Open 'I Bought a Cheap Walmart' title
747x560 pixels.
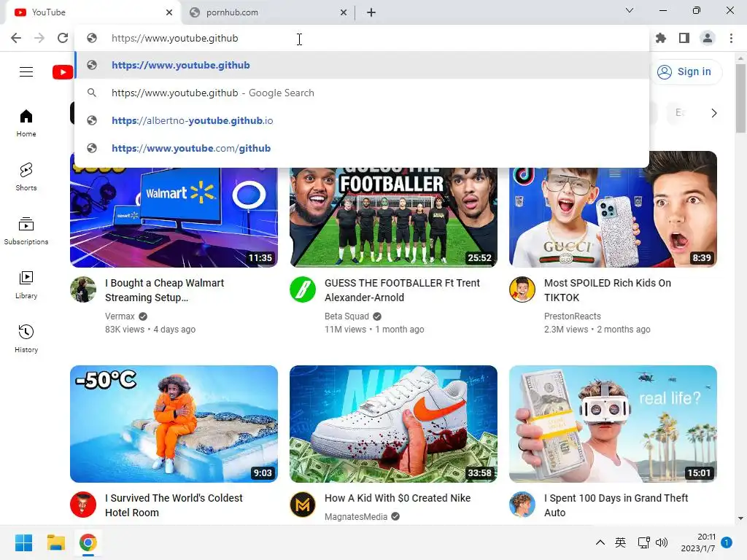(164, 290)
